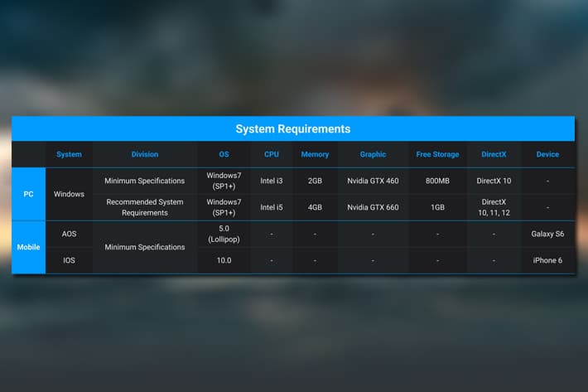Select the "800MB" free storage cell

point(437,181)
